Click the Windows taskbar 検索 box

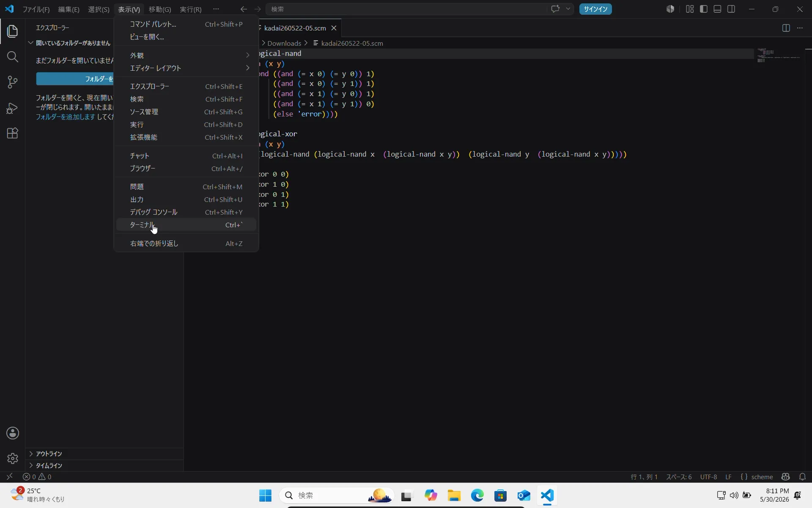337,495
